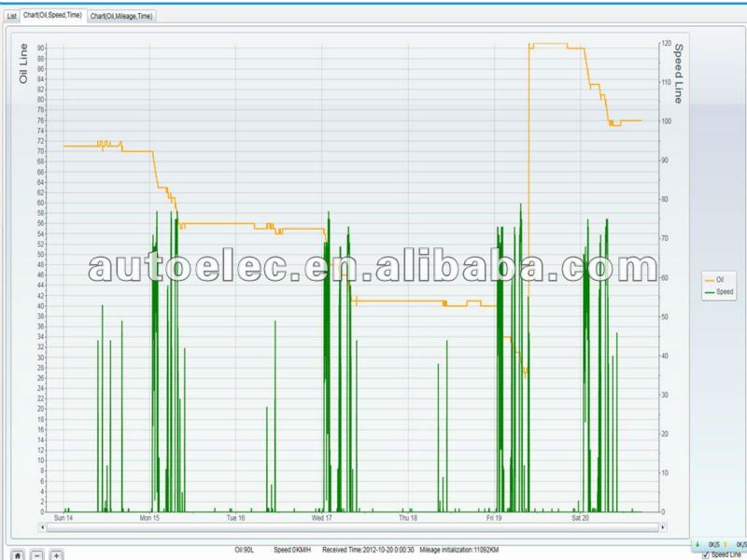Click the scrollbar left arrow
The image size is (747, 560).
point(42,527)
